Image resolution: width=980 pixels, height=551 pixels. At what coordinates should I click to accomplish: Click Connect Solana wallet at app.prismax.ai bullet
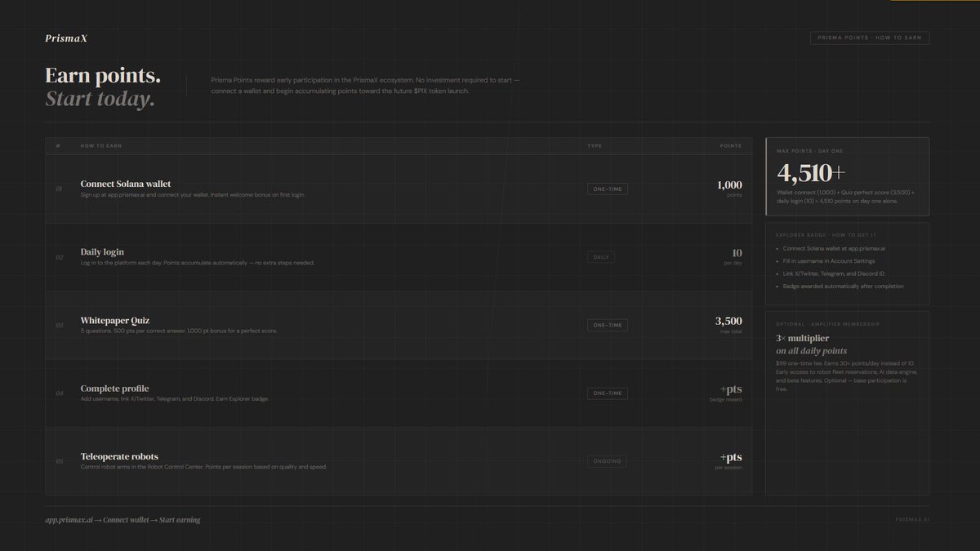click(x=833, y=247)
